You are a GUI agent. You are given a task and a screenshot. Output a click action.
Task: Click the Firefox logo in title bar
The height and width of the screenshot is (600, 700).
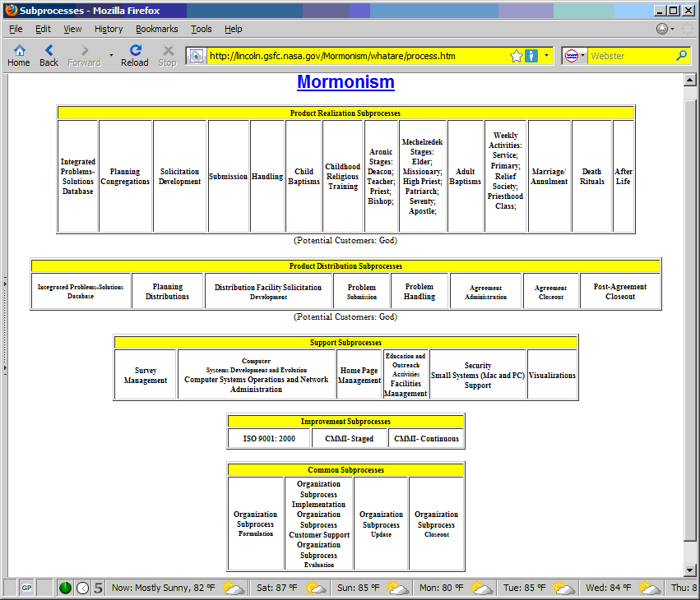(12, 10)
